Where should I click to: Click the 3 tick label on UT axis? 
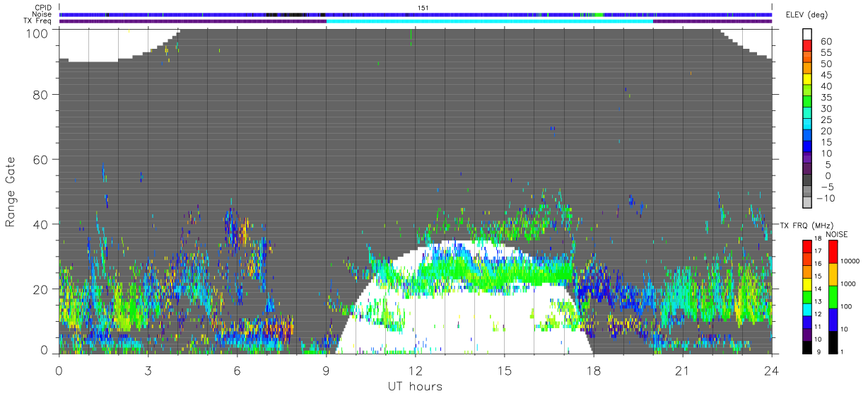click(148, 371)
